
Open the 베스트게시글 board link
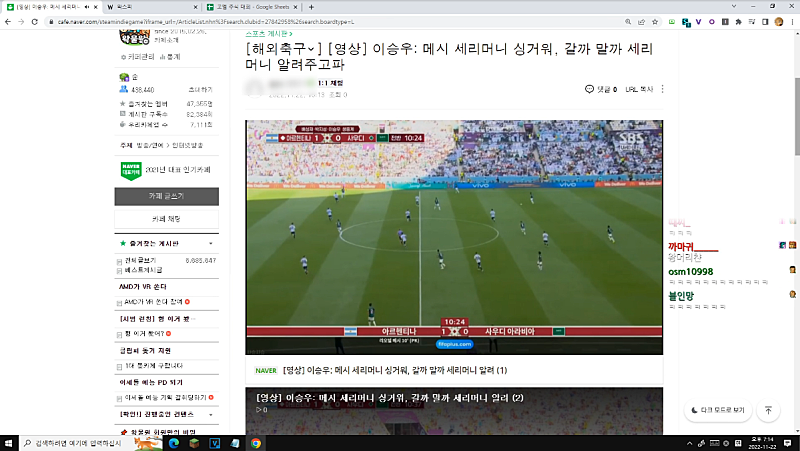(144, 269)
